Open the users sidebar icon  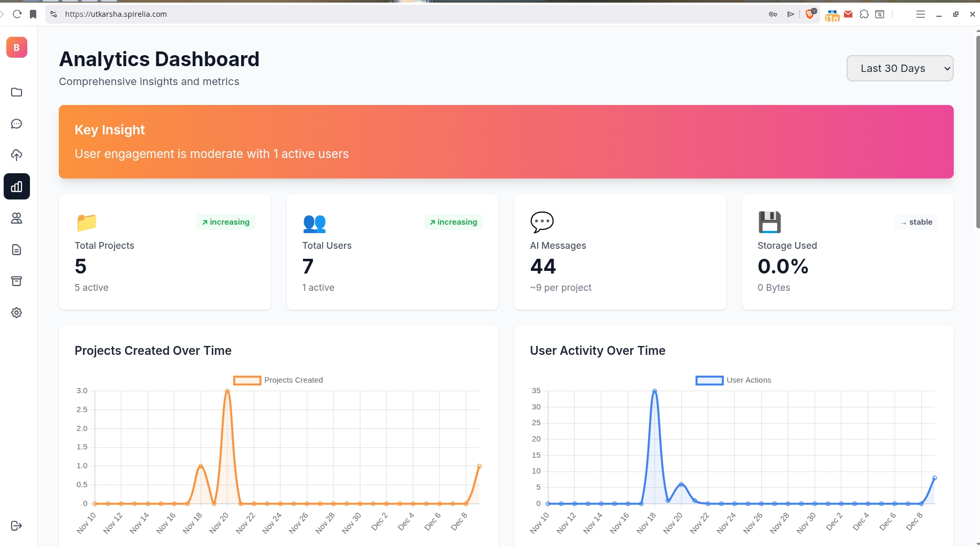17,218
